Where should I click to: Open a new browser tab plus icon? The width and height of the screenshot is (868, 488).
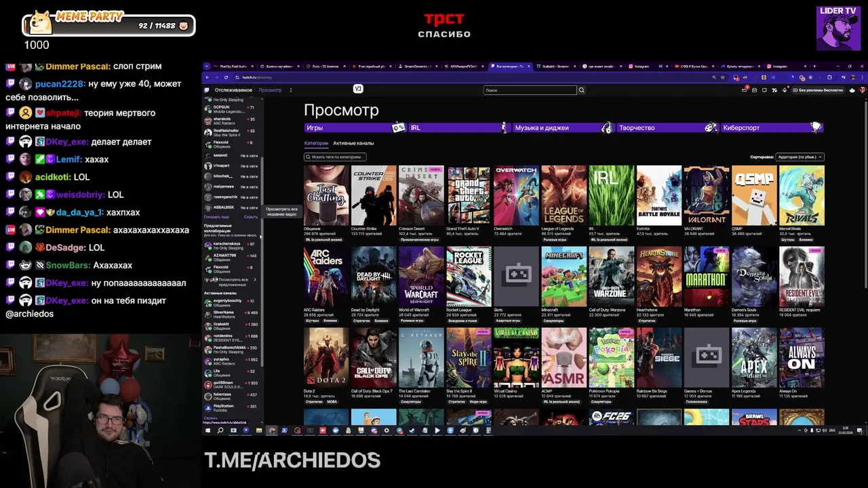[x=814, y=66]
